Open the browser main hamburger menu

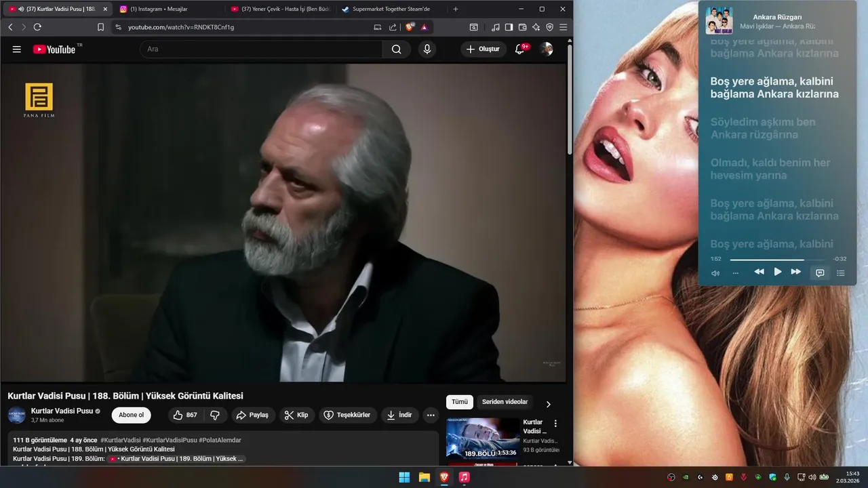(x=564, y=27)
